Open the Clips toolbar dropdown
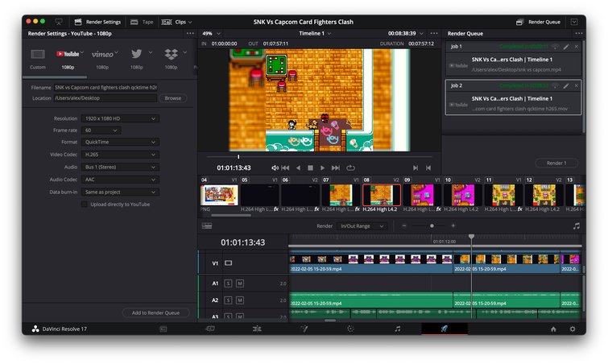 (177, 22)
